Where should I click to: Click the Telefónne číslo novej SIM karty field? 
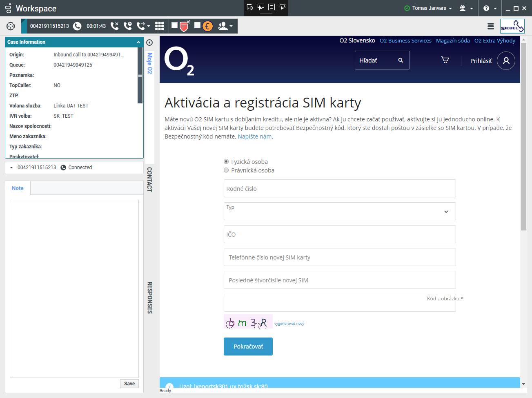point(340,257)
